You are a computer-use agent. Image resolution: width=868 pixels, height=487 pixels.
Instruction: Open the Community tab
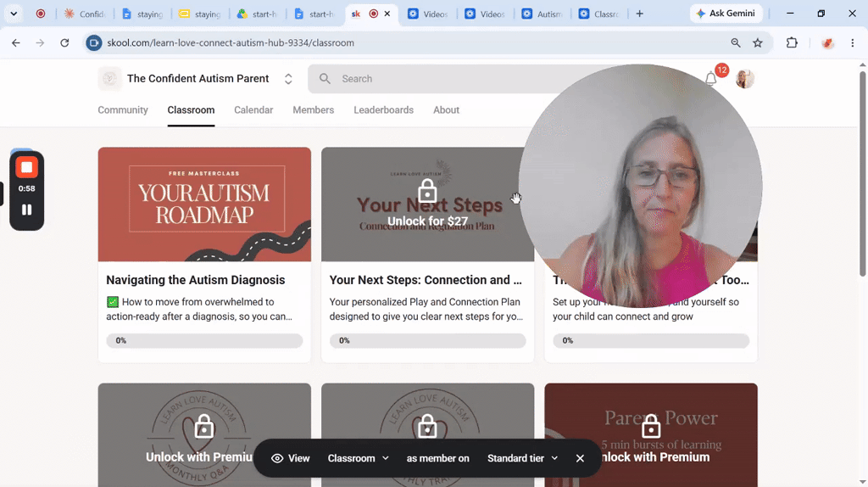click(123, 109)
